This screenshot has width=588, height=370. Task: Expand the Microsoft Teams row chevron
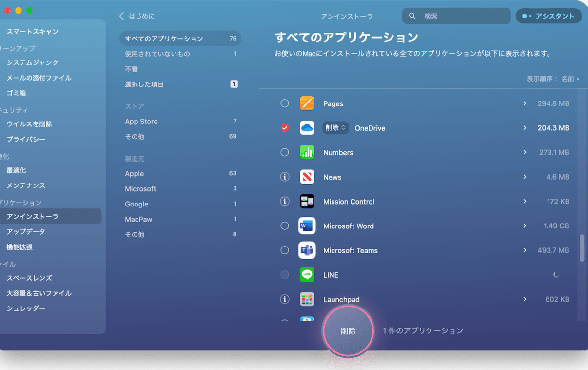pyautogui.click(x=525, y=250)
